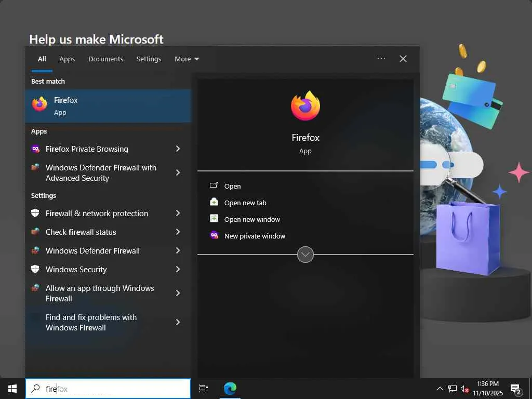Click the shield icon beside Windows Security
This screenshot has width=532, height=399.
coord(35,269)
